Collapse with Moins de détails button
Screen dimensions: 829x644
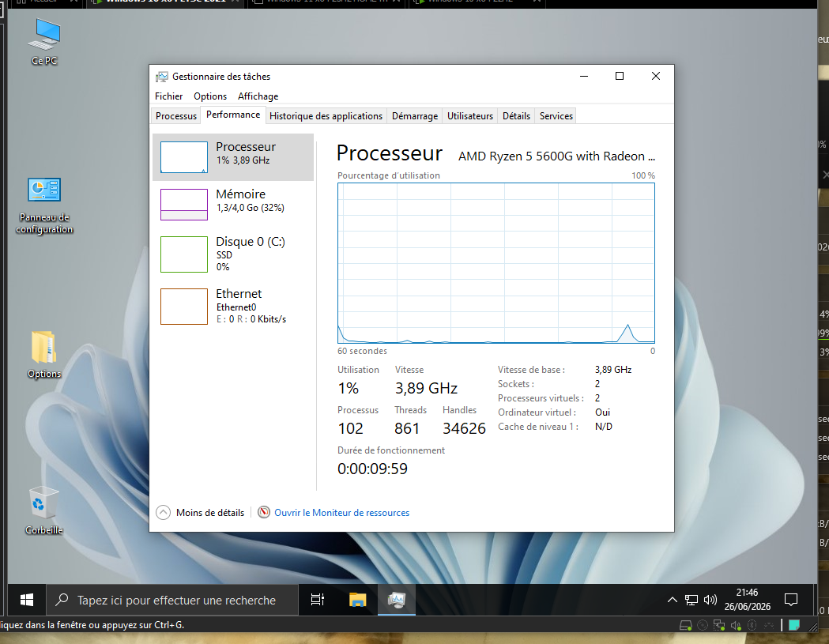[x=201, y=512]
